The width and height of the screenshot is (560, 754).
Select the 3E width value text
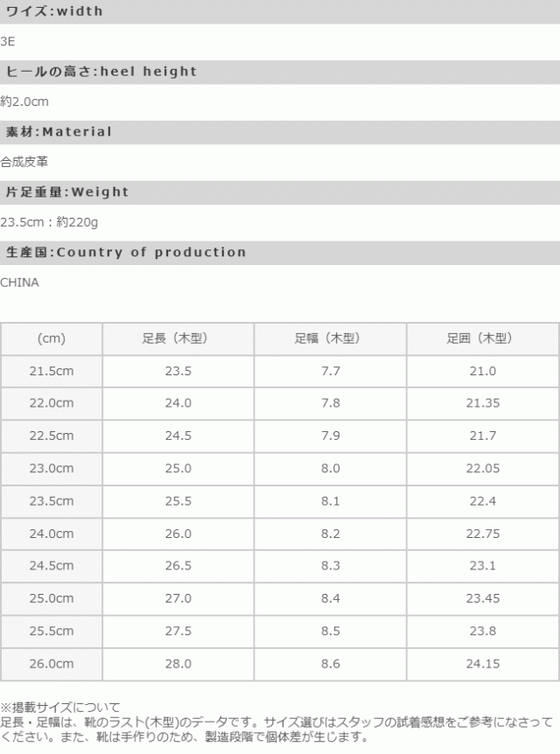(8, 41)
